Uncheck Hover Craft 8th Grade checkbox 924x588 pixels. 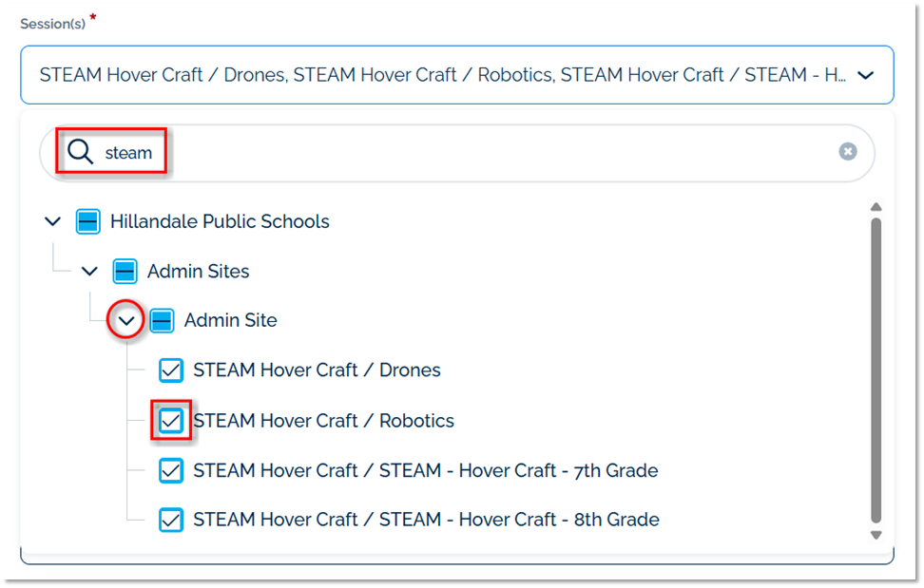point(171,520)
